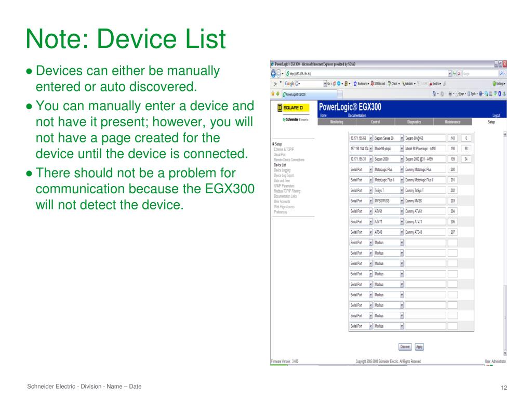This screenshot has width=532, height=399.
Task: Switch to the Monitoring tab
Action: [337, 122]
